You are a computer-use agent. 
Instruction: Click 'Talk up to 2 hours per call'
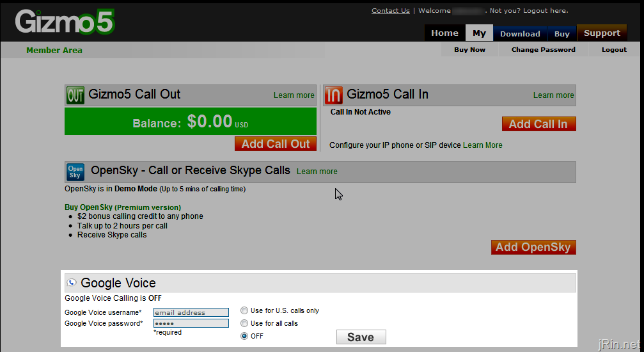coord(122,226)
